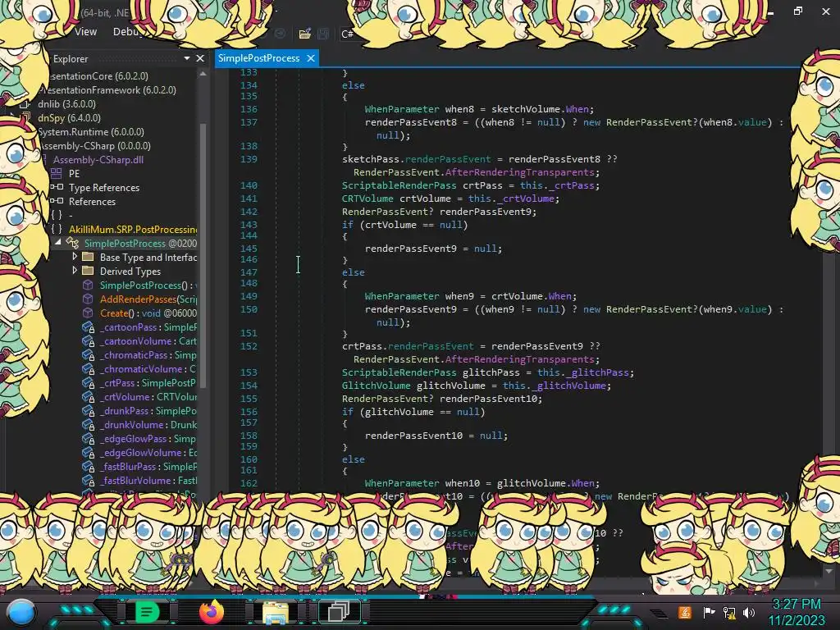Click the stacked-windows taskbar button
840x630 pixels.
[x=339, y=612]
